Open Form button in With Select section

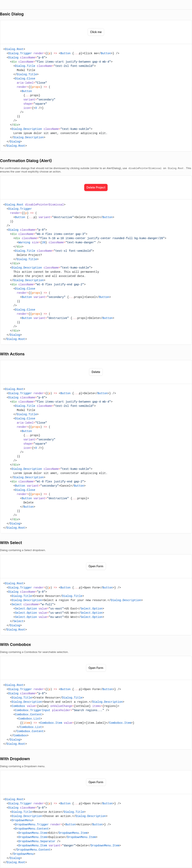click(96, 566)
